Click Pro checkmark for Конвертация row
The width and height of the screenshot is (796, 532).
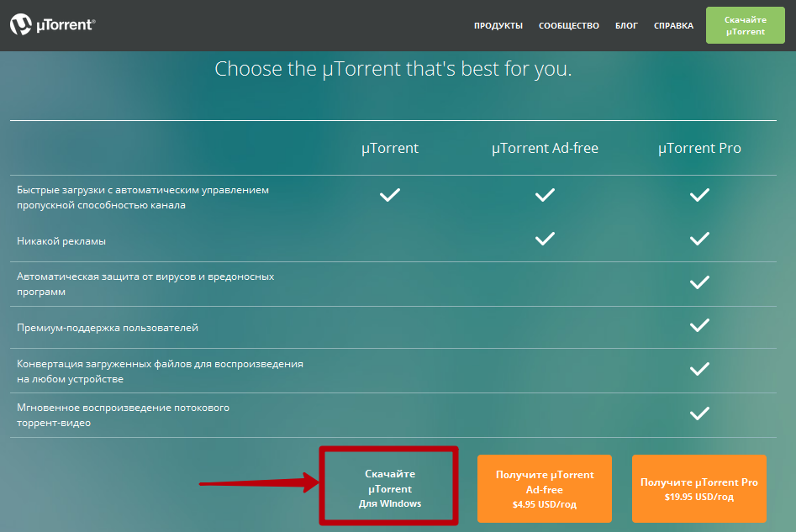pos(699,369)
